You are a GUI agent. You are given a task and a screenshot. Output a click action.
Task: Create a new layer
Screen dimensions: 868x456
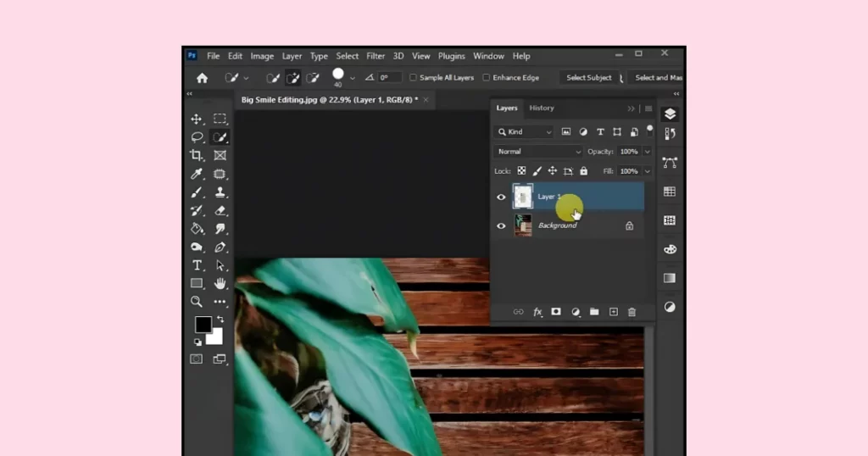point(614,312)
